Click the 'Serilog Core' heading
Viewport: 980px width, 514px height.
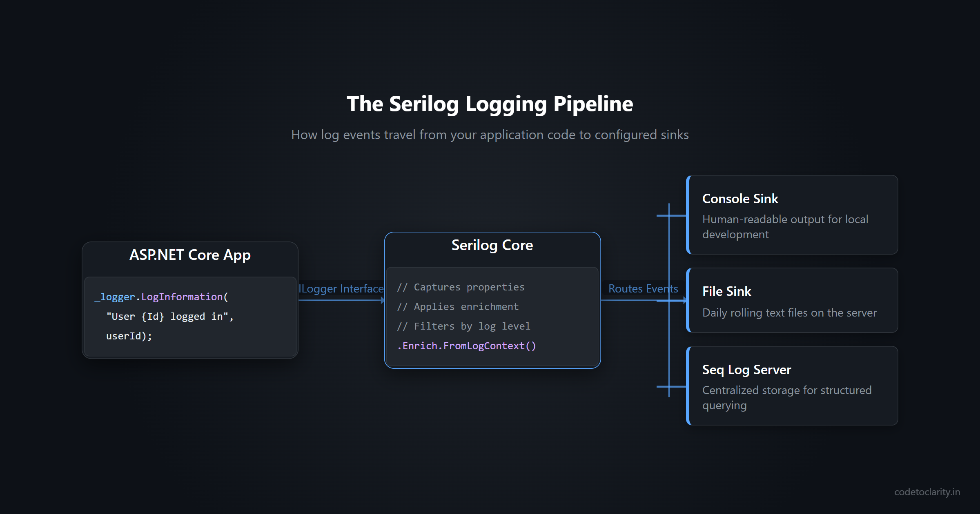[x=492, y=245]
